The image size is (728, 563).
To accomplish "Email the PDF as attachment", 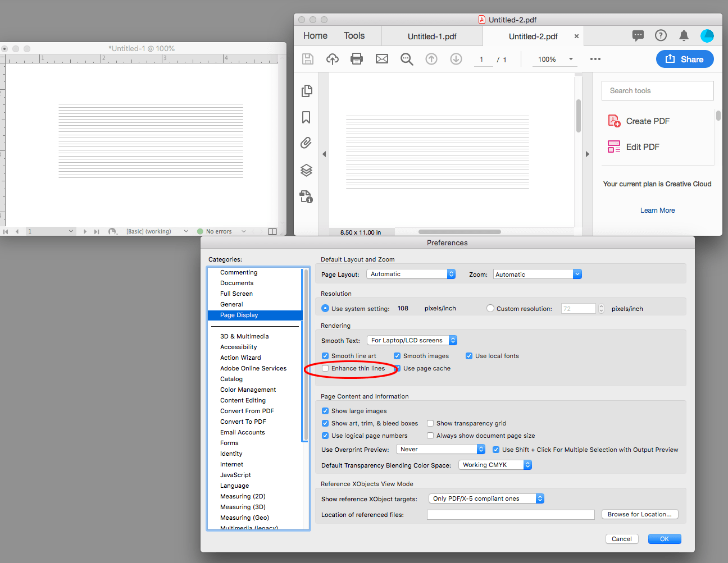I will (382, 59).
